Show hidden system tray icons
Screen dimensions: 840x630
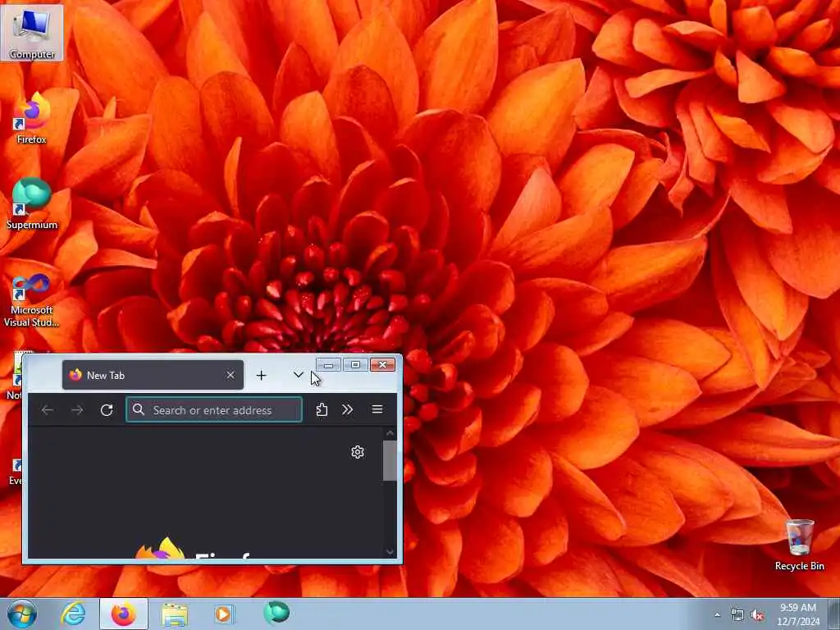click(717, 614)
